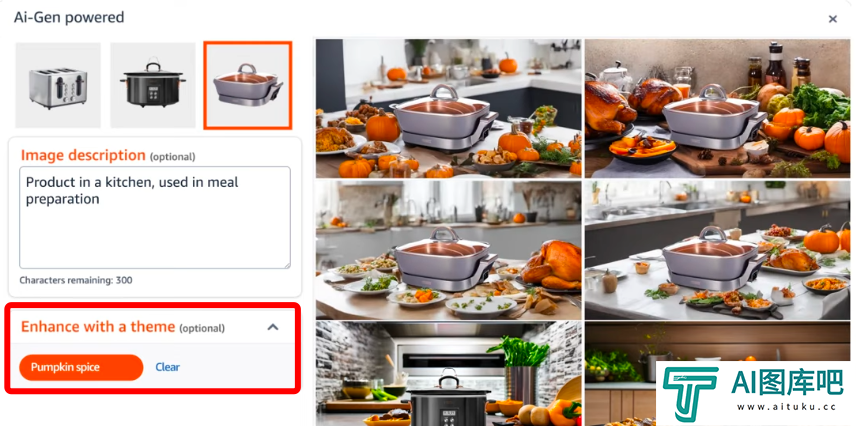
Task: Click into the Image description text box
Action: 155,217
